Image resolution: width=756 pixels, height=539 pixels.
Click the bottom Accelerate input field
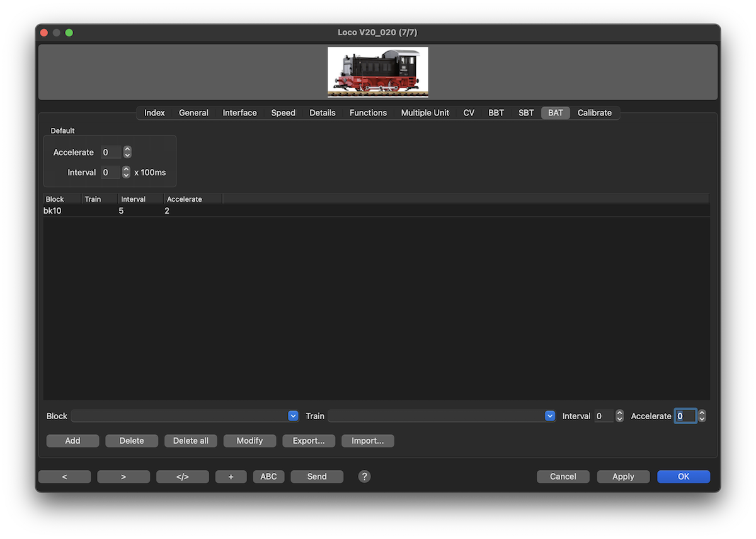tap(685, 416)
